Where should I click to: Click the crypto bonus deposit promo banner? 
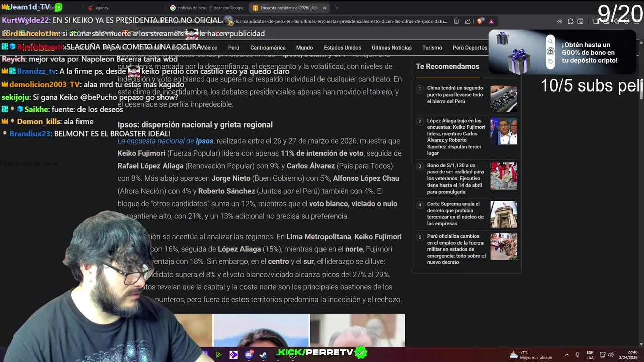(562, 52)
